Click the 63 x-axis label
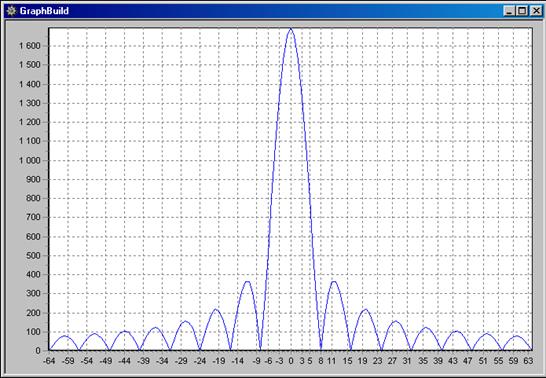The image size is (546, 378). pos(528,361)
